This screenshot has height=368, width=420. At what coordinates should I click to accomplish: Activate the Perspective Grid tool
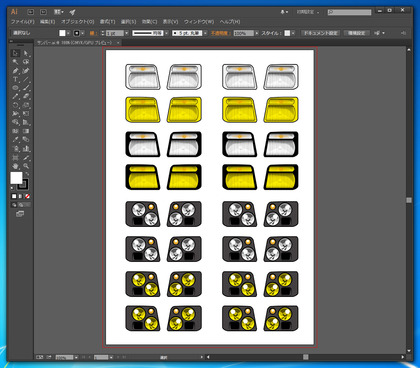point(26,123)
